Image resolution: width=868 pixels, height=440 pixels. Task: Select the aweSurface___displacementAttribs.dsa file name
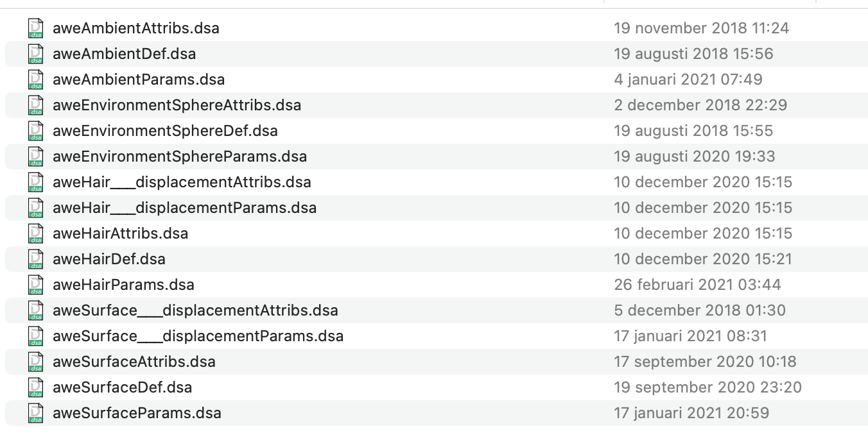click(x=195, y=310)
